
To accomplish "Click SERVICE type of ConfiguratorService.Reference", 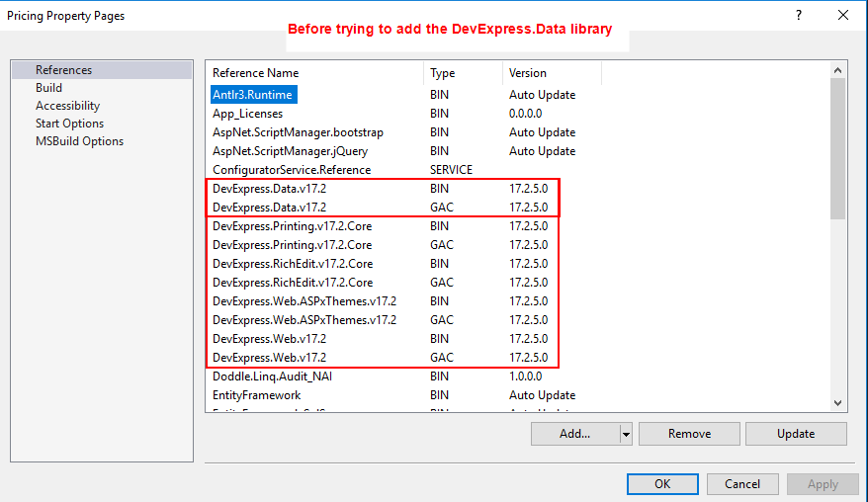I will click(451, 170).
